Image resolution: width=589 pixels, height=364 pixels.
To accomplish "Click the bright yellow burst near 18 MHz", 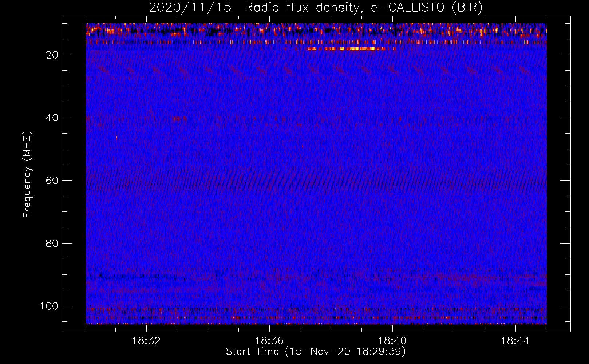I will point(351,48).
